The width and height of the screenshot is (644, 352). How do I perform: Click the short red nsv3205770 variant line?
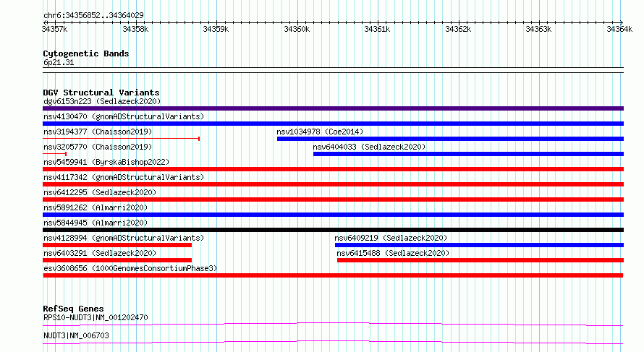tap(54, 154)
